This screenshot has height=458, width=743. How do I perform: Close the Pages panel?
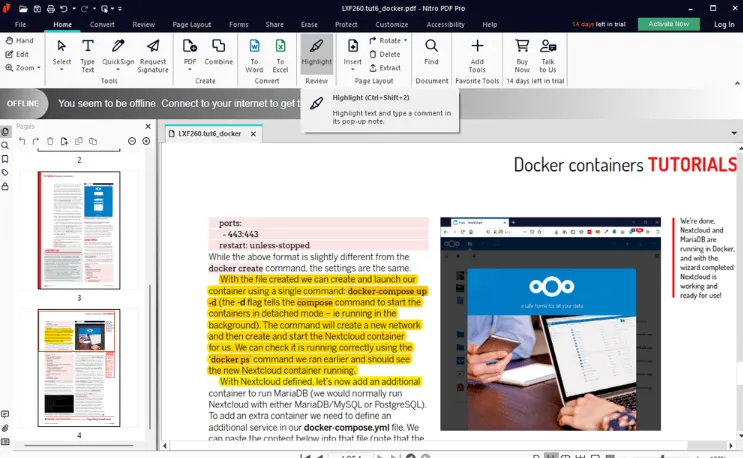point(148,126)
